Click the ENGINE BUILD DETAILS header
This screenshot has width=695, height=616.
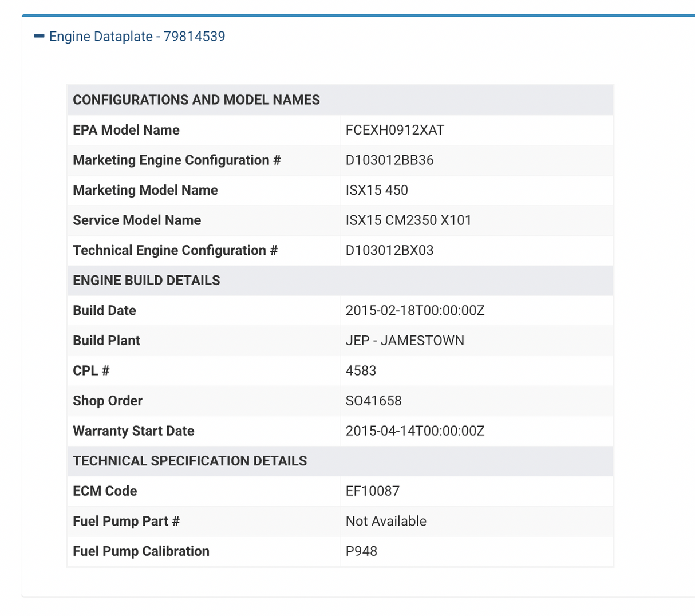click(x=147, y=281)
